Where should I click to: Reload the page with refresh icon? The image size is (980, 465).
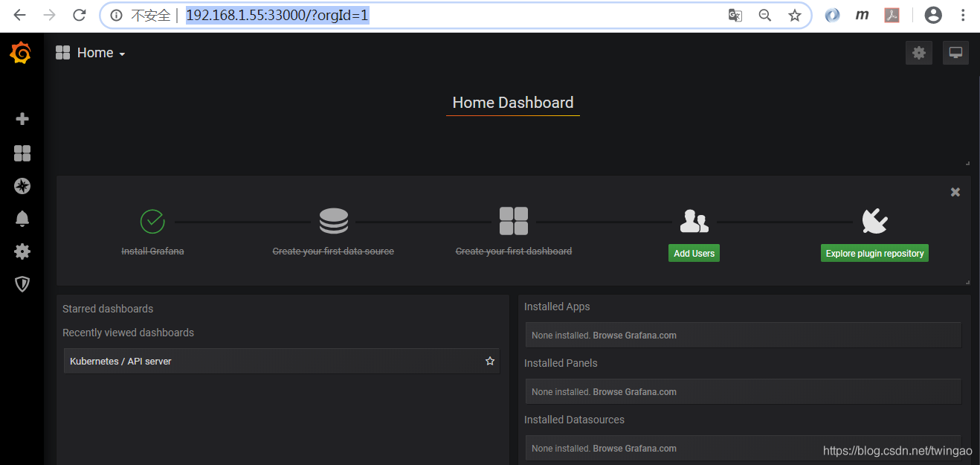79,15
